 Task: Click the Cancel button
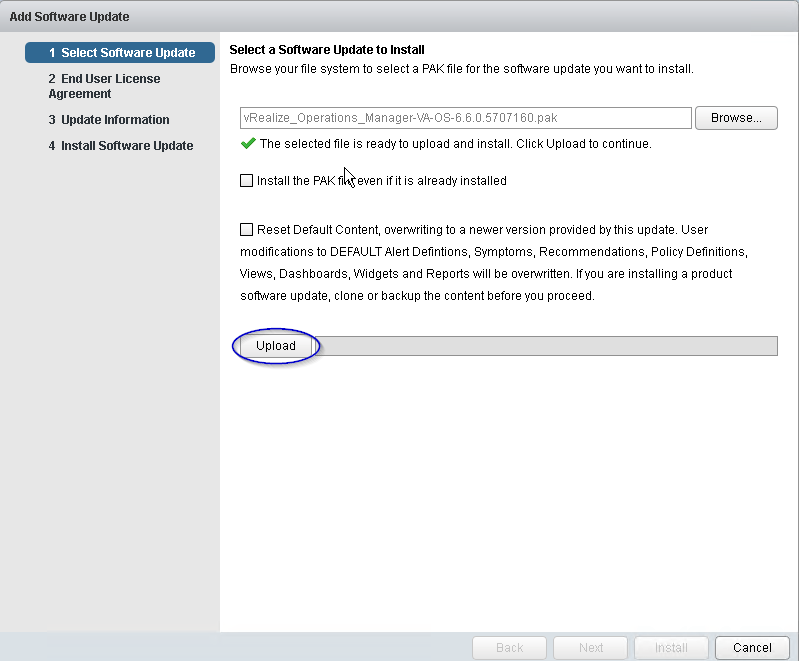click(x=752, y=647)
